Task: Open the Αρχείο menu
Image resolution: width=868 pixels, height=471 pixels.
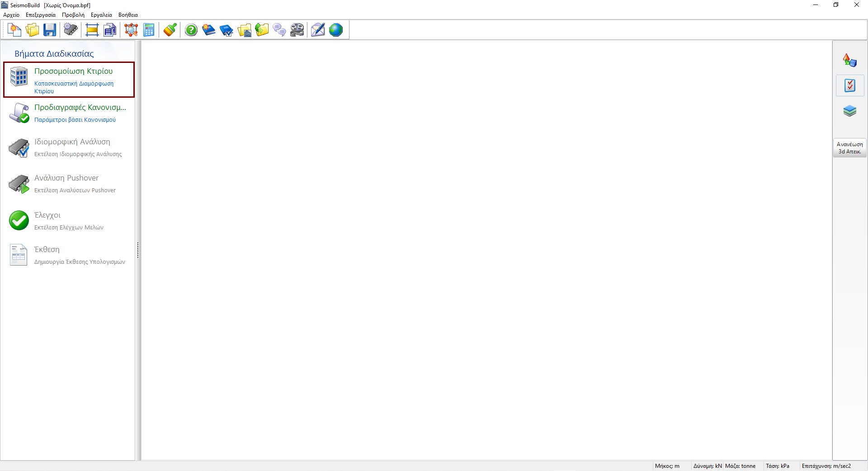Action: click(11, 15)
